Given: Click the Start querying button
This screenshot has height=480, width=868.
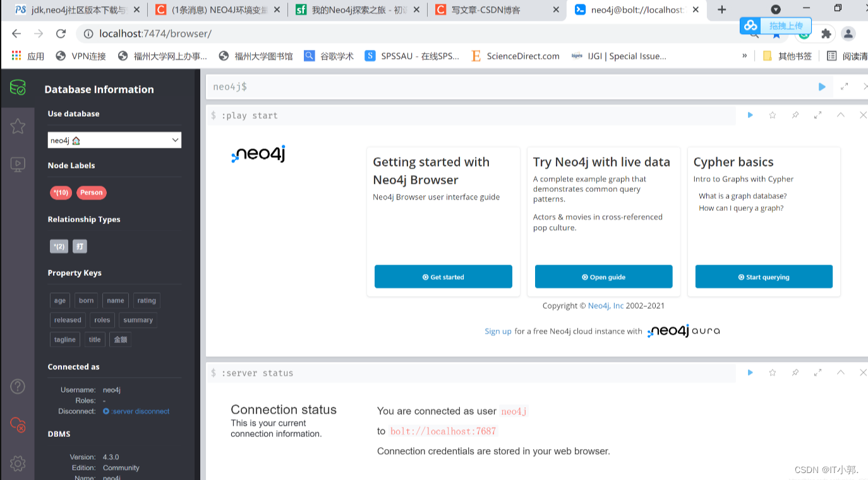Looking at the screenshot, I should (x=764, y=277).
